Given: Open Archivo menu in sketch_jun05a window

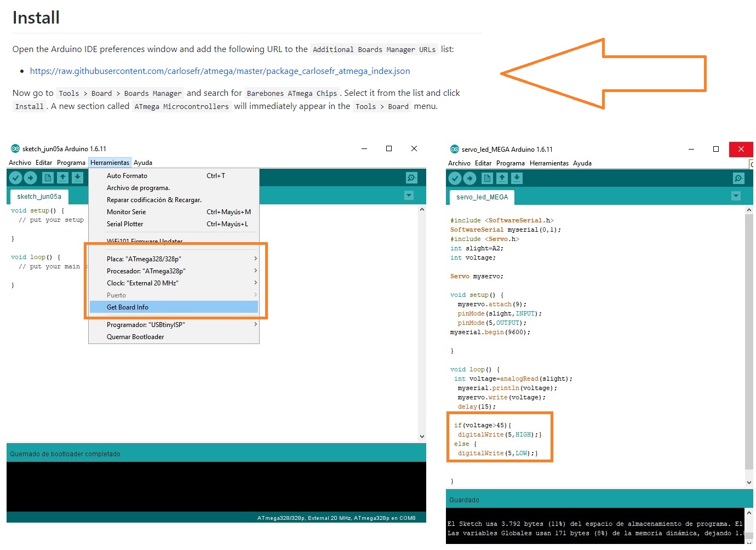Looking at the screenshot, I should click(20, 163).
